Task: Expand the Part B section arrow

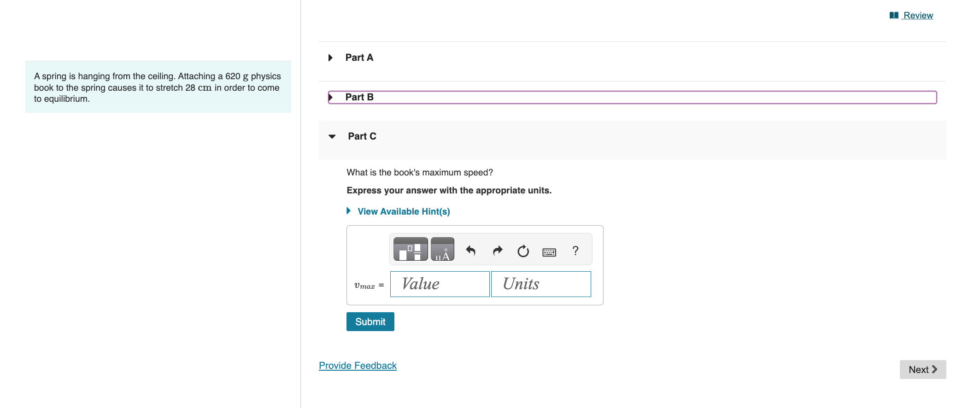Action: [x=330, y=97]
